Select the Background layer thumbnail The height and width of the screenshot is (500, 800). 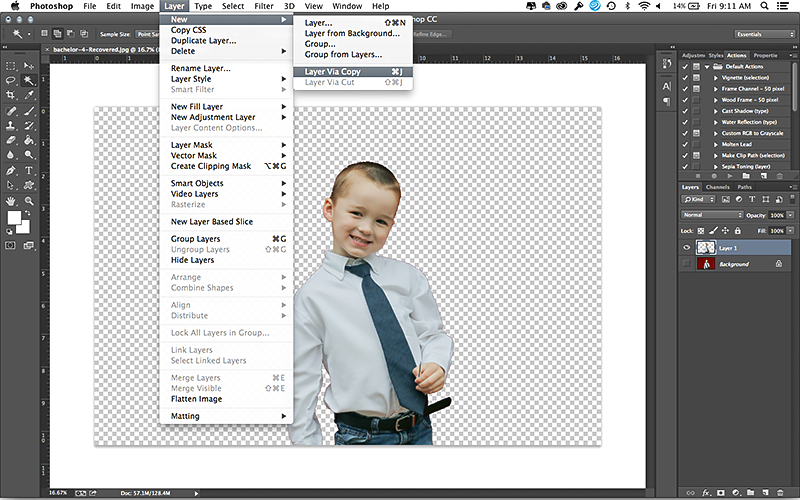click(x=706, y=264)
